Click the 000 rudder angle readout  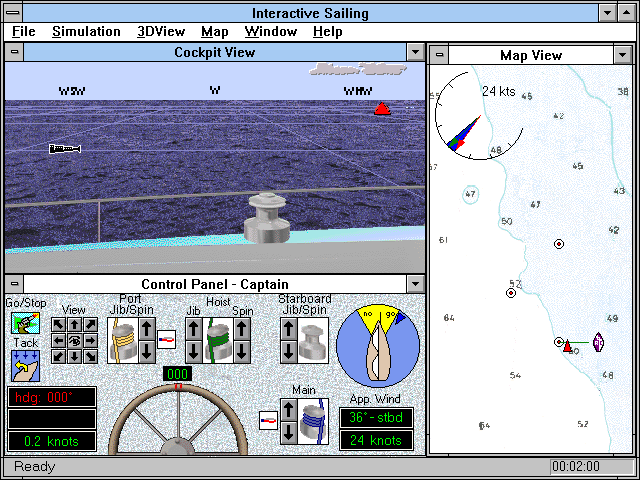click(x=178, y=374)
